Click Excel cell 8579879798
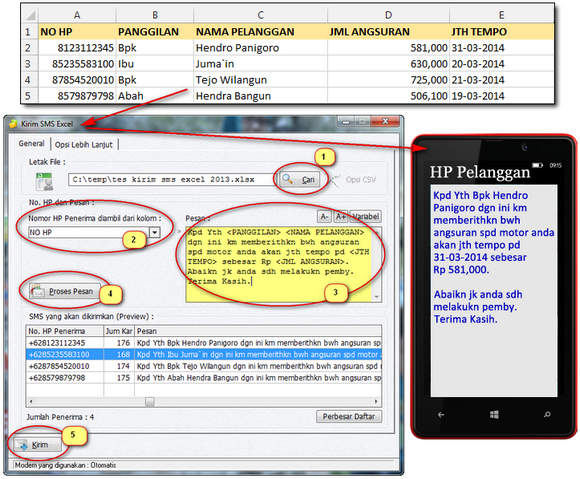This screenshot has width=580, height=479. pyautogui.click(x=77, y=96)
